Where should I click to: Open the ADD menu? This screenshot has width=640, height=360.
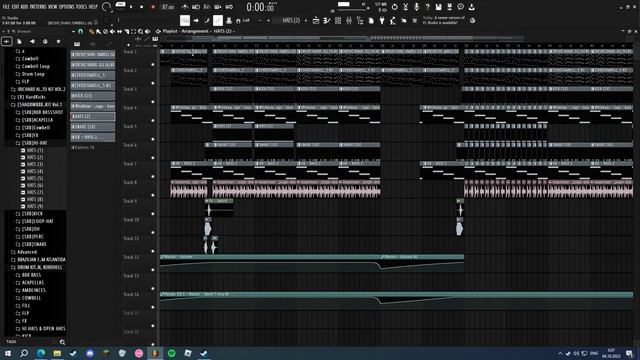pos(24,7)
